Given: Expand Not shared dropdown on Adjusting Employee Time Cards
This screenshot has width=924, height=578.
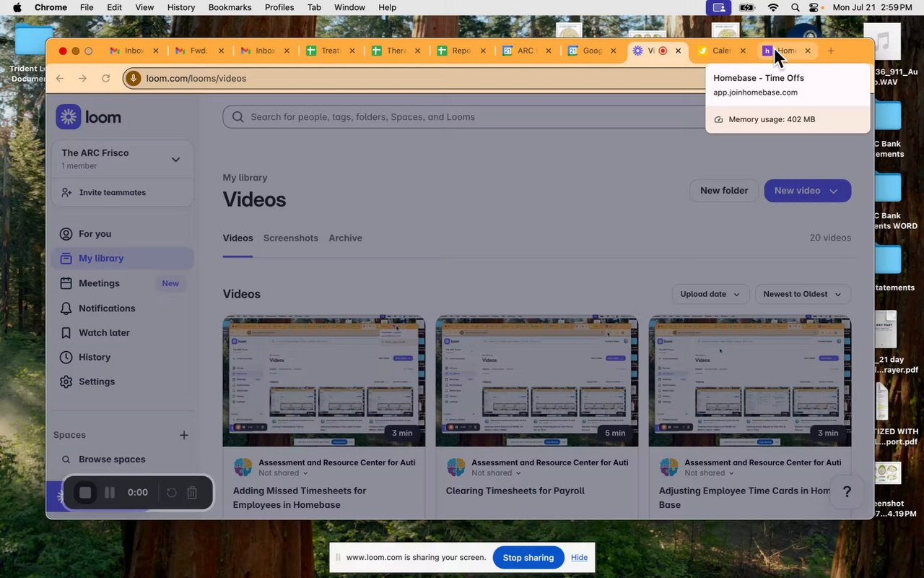Looking at the screenshot, I should [709, 473].
